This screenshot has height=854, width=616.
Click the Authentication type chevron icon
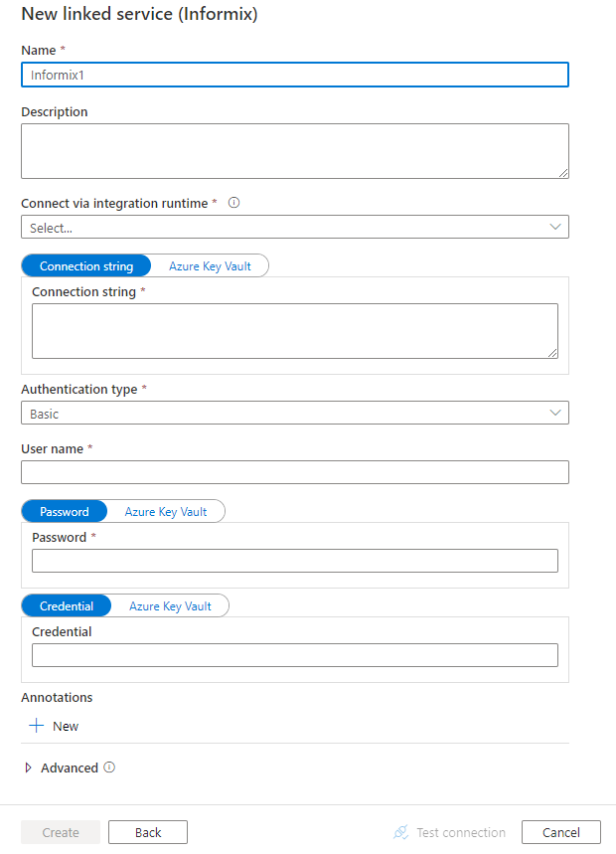click(556, 413)
